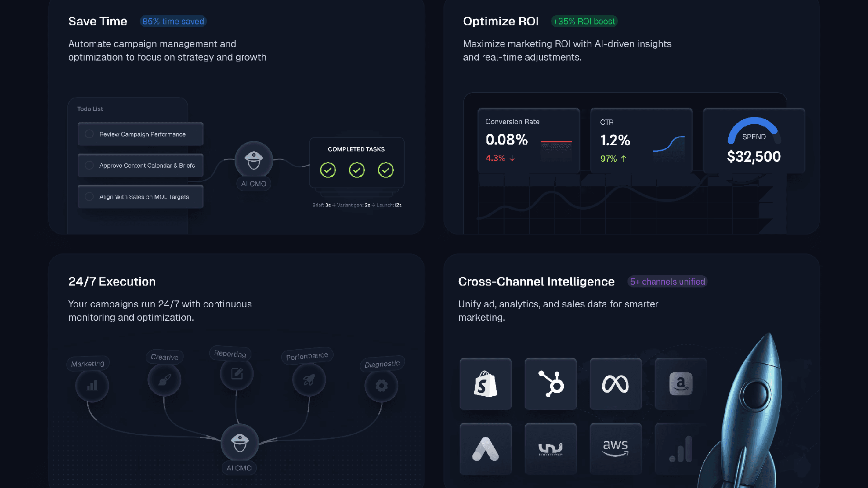This screenshot has width=868, height=488.
Task: Check Review Campaign Performance todo circle
Action: point(90,134)
